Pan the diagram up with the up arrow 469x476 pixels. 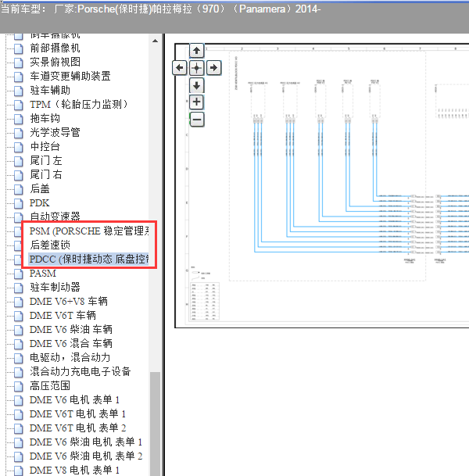tap(197, 50)
